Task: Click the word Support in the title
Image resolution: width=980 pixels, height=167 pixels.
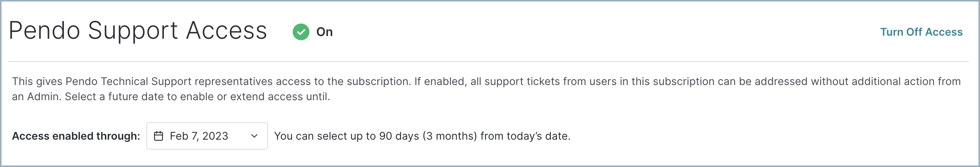Action: tap(133, 31)
